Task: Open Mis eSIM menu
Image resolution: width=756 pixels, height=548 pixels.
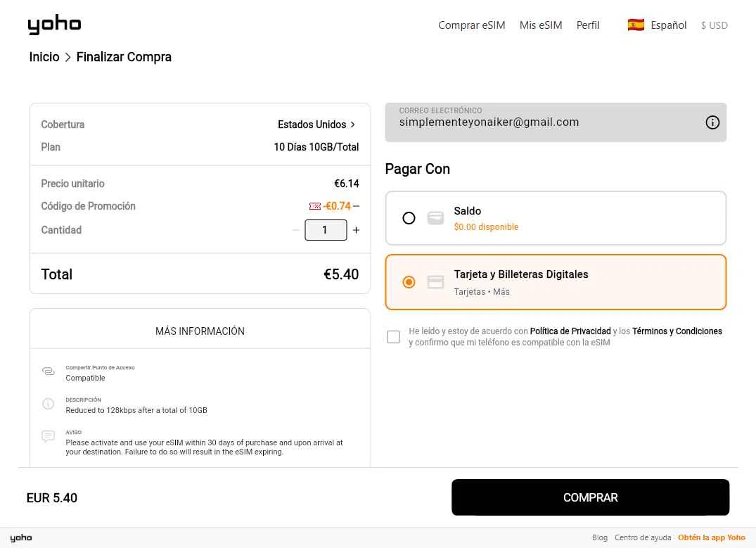Action: (541, 25)
